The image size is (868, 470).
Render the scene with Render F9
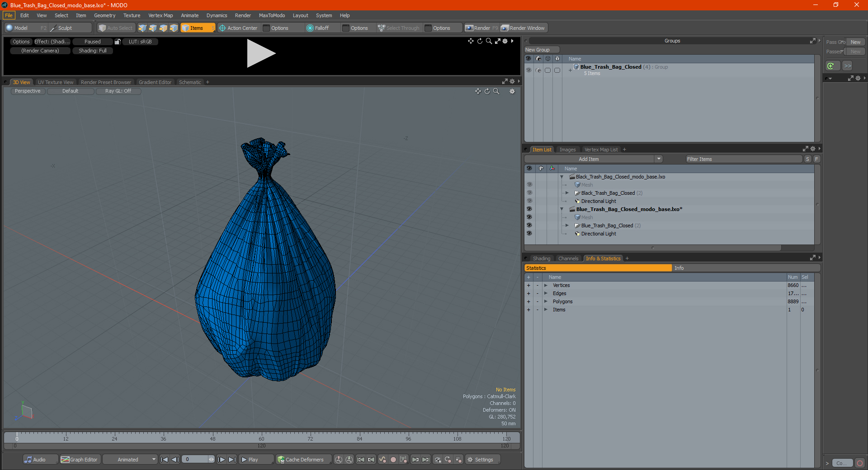coord(481,28)
